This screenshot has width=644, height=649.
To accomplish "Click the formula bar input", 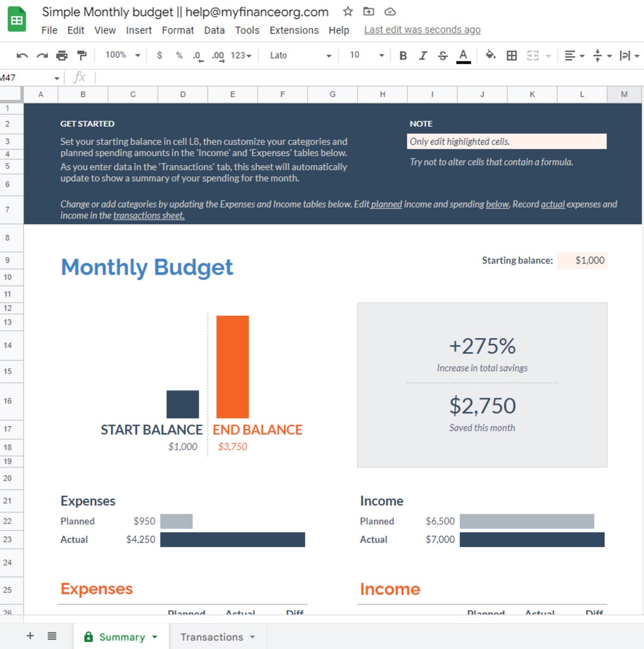I will click(x=369, y=78).
